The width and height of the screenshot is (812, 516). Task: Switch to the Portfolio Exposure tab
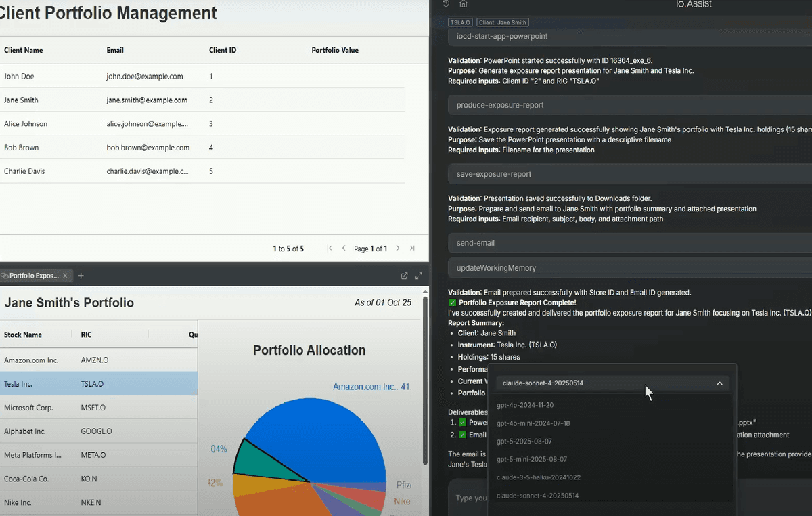point(33,276)
